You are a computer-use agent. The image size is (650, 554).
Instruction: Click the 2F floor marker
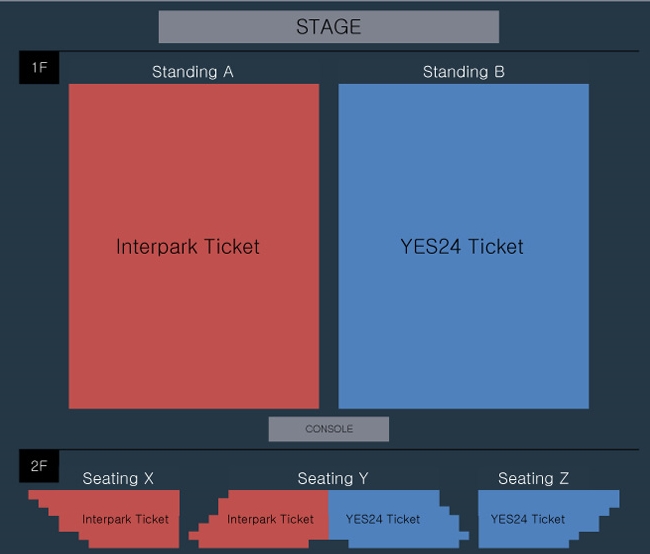[39, 466]
